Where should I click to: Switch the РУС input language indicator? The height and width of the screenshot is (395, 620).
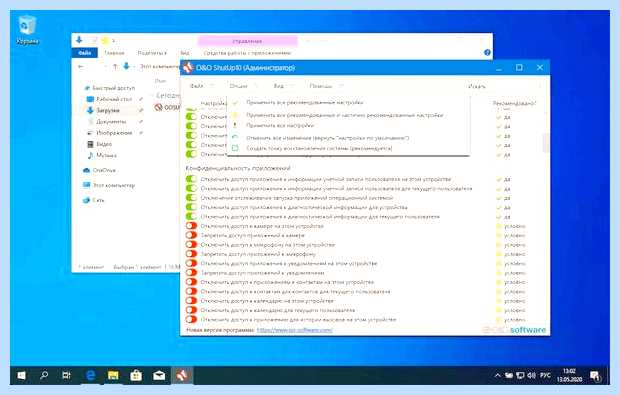click(545, 375)
